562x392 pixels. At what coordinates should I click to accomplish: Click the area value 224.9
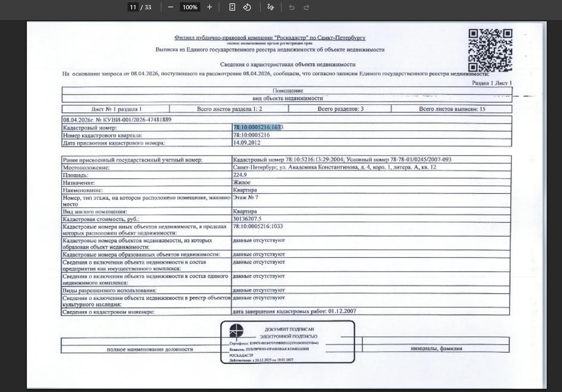click(x=240, y=175)
